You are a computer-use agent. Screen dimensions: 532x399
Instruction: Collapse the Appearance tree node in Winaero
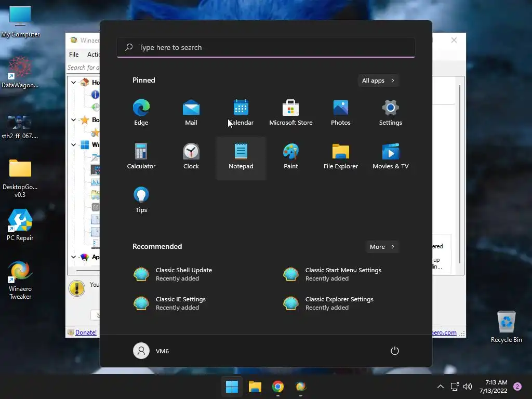pyautogui.click(x=73, y=257)
